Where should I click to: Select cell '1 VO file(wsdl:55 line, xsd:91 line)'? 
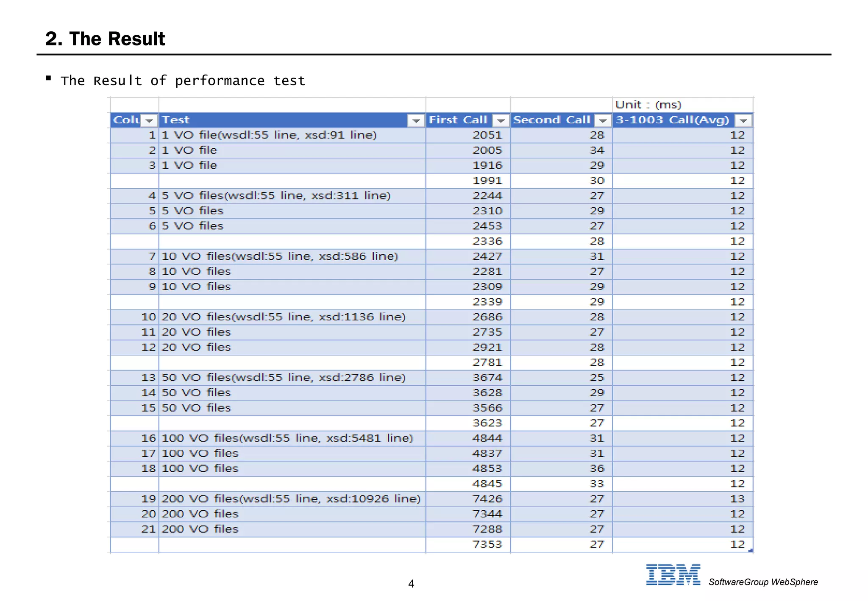pyautogui.click(x=292, y=135)
